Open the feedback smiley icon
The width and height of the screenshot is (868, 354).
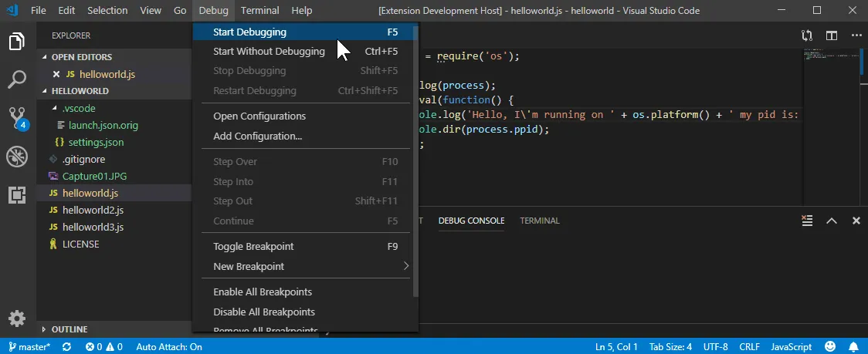click(x=830, y=347)
